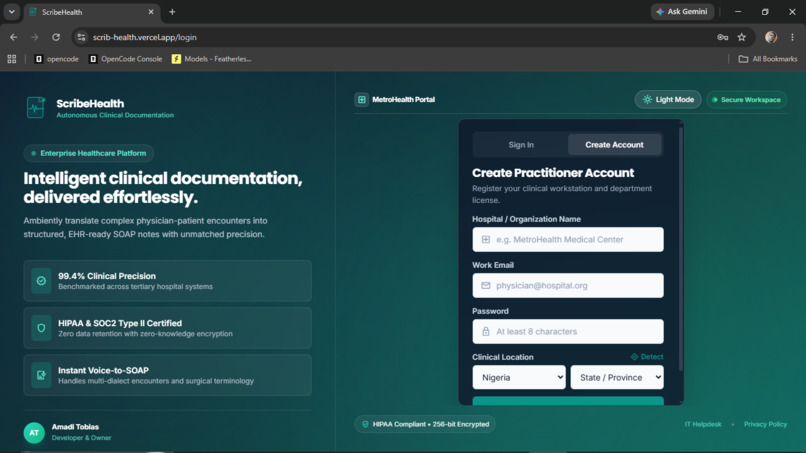This screenshot has height=453, width=806.
Task: Click the MetroHealth Portal label
Action: 404,100
